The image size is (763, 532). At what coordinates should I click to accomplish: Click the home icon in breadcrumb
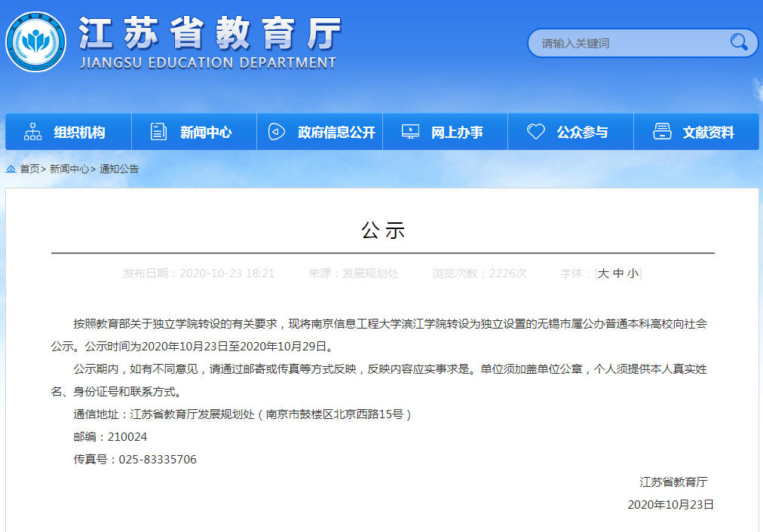tap(11, 169)
